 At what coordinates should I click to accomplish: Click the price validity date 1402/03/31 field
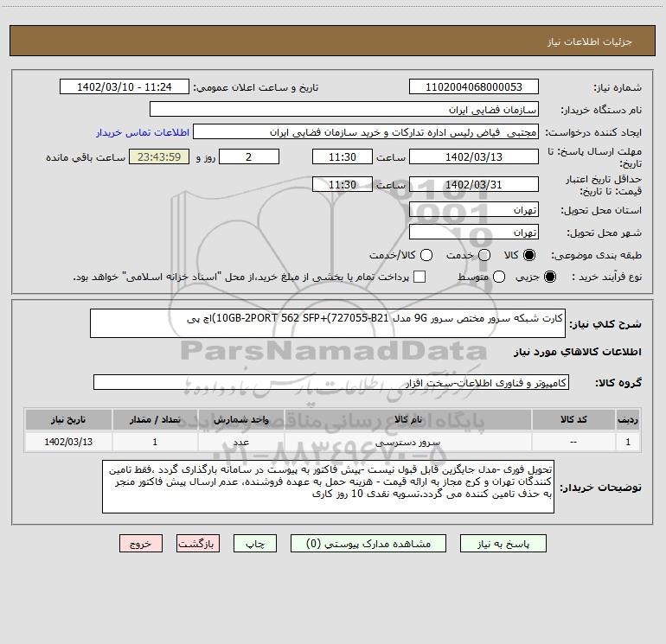(x=474, y=185)
